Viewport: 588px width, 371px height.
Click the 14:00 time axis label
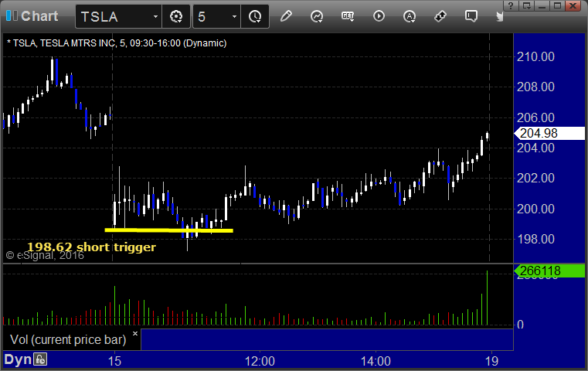(x=376, y=361)
